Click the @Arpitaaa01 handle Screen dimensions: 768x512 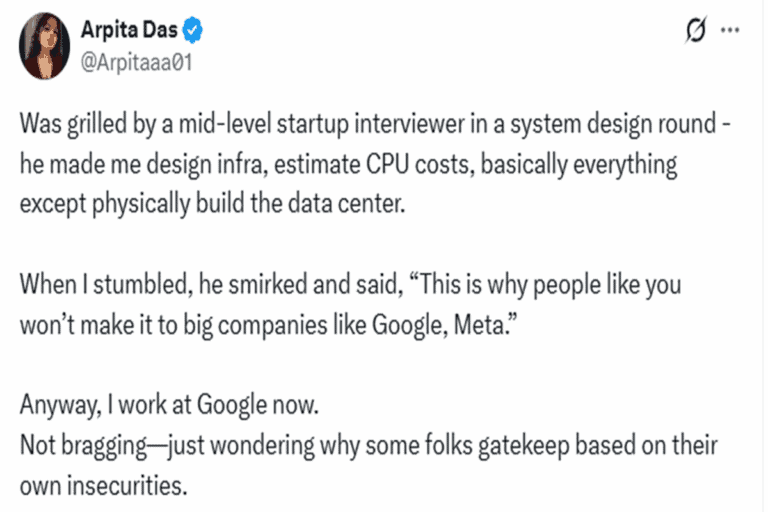(137, 63)
